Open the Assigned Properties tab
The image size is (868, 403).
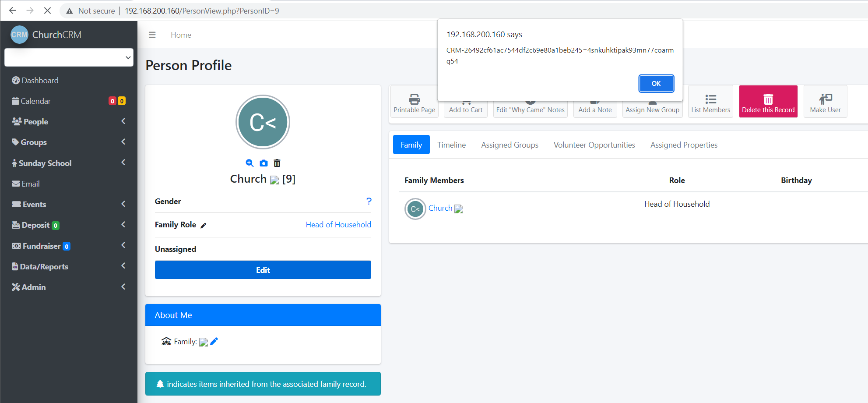pyautogui.click(x=684, y=145)
